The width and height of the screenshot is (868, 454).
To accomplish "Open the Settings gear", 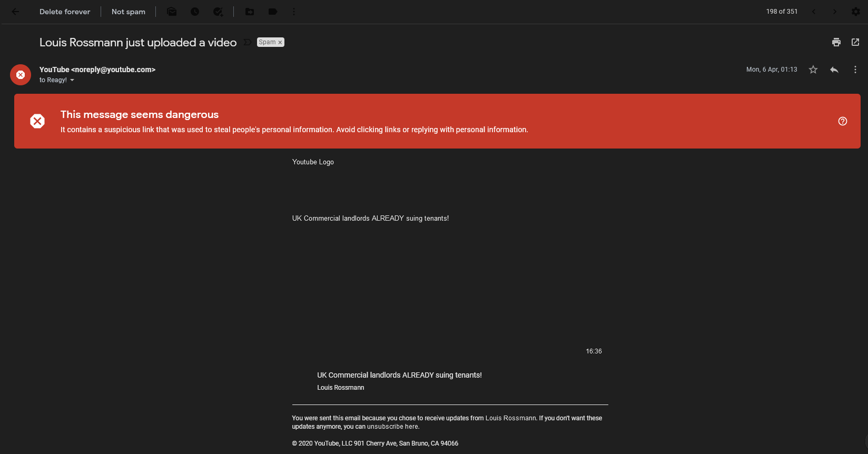I will pos(856,12).
